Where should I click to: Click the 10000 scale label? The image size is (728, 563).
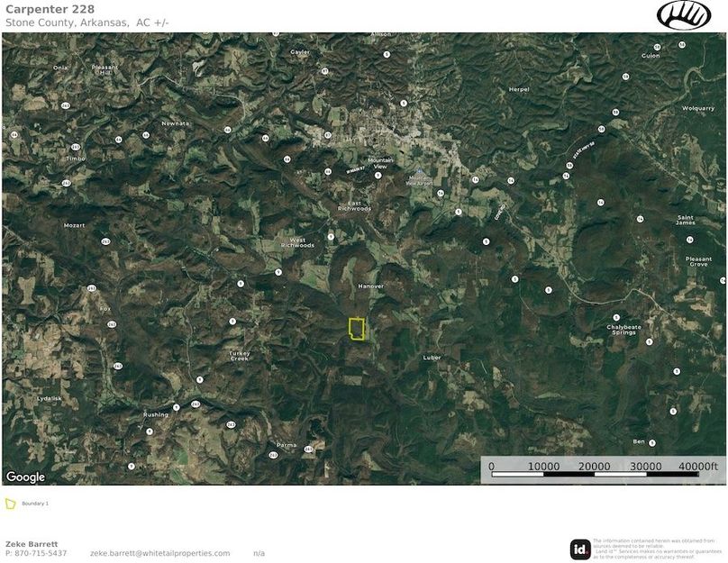[543, 466]
